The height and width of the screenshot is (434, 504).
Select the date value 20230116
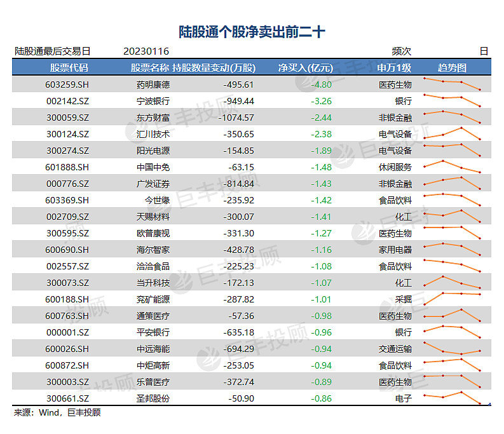(x=146, y=51)
